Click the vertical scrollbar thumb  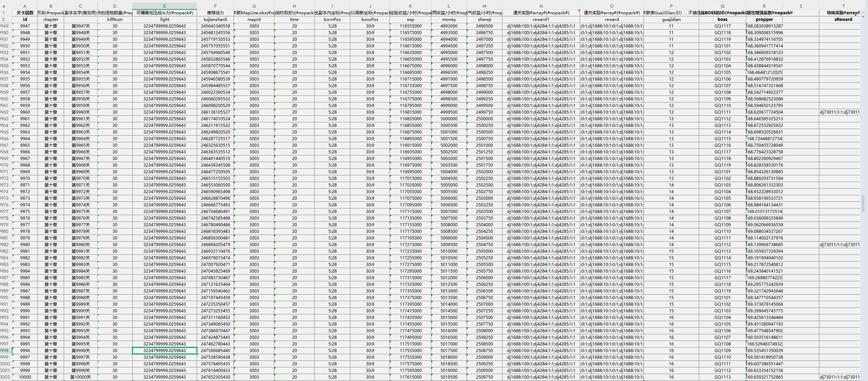pyautogui.click(x=863, y=203)
